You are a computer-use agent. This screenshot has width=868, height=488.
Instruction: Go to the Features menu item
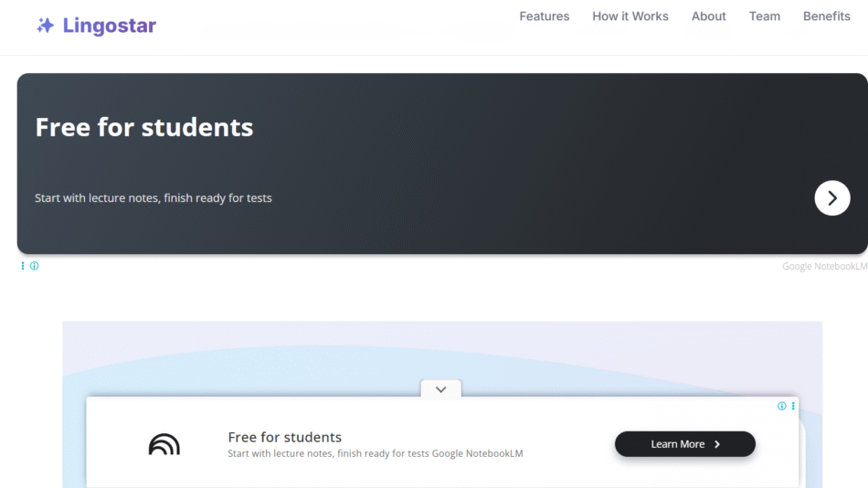544,16
